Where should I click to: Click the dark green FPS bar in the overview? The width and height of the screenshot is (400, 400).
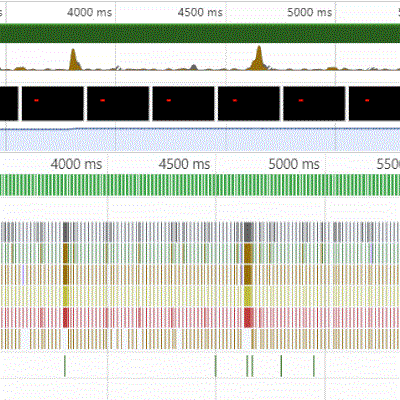point(200,33)
